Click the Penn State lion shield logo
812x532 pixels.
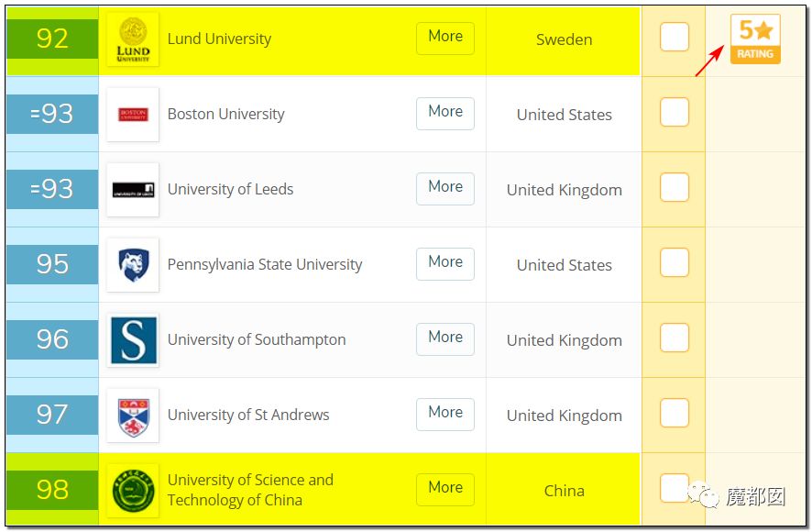click(x=133, y=265)
